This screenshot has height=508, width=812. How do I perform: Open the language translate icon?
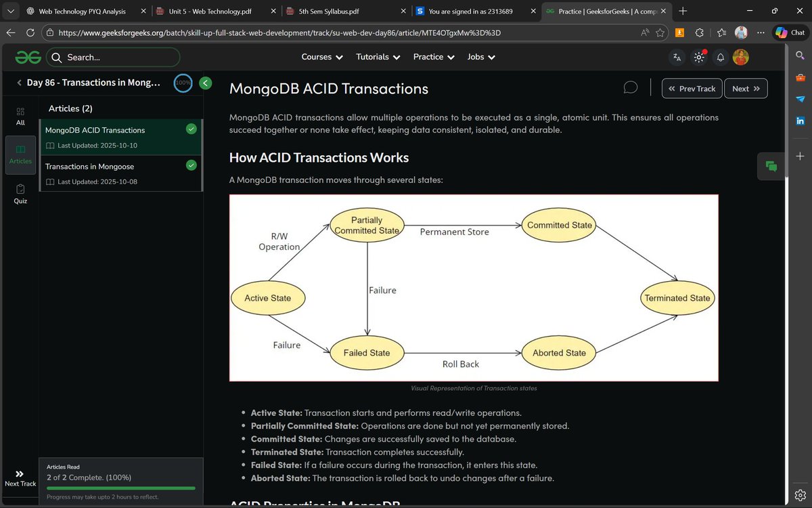677,58
